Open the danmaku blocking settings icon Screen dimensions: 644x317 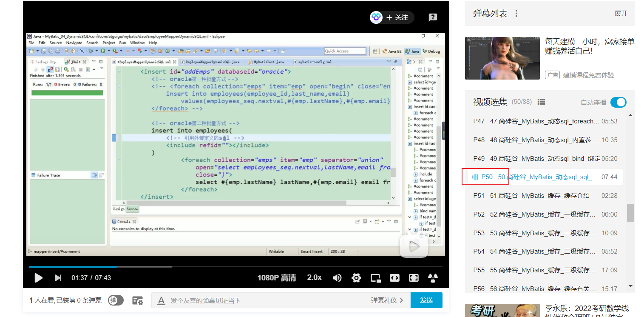137,300
